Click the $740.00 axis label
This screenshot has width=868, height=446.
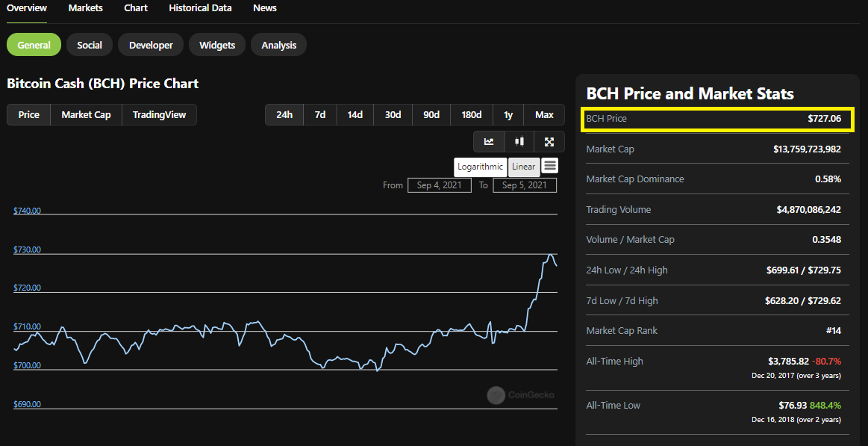click(27, 211)
